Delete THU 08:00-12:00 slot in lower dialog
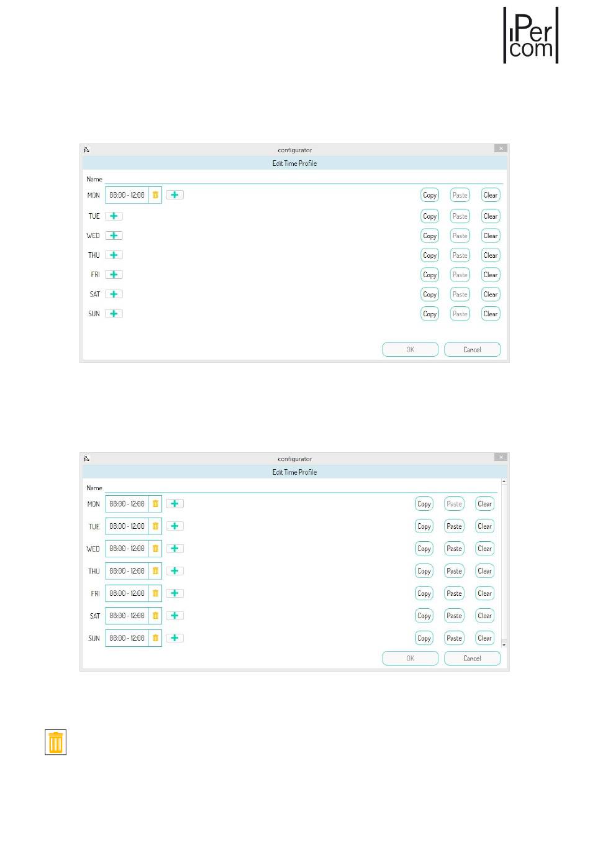 tap(155, 571)
